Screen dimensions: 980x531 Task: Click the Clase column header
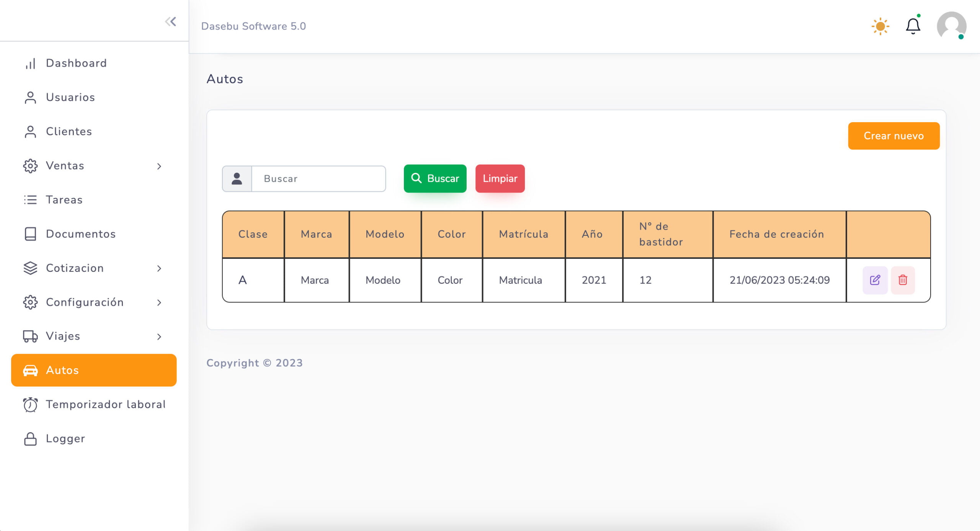tap(253, 234)
